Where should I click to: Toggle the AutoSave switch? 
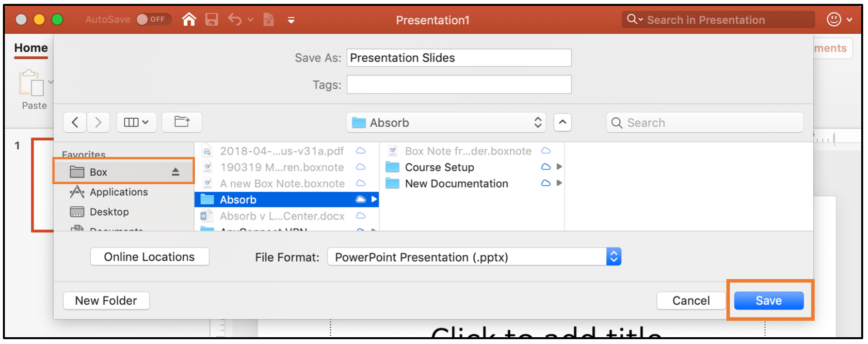[154, 19]
